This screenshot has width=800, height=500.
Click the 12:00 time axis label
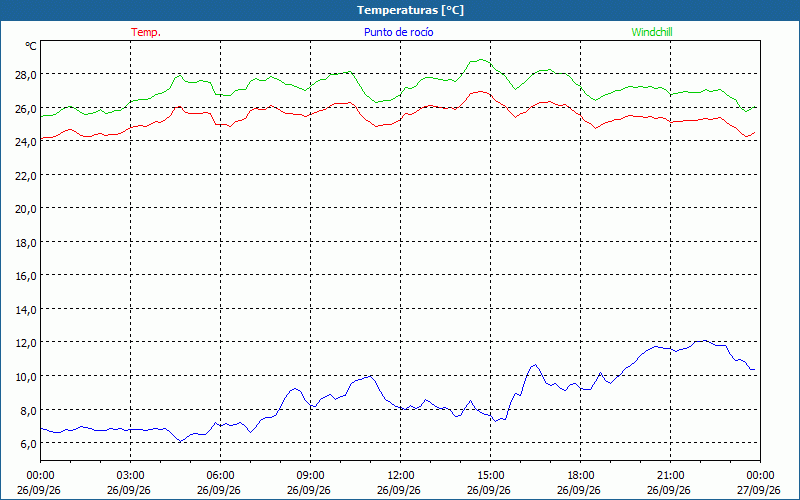[x=401, y=476]
